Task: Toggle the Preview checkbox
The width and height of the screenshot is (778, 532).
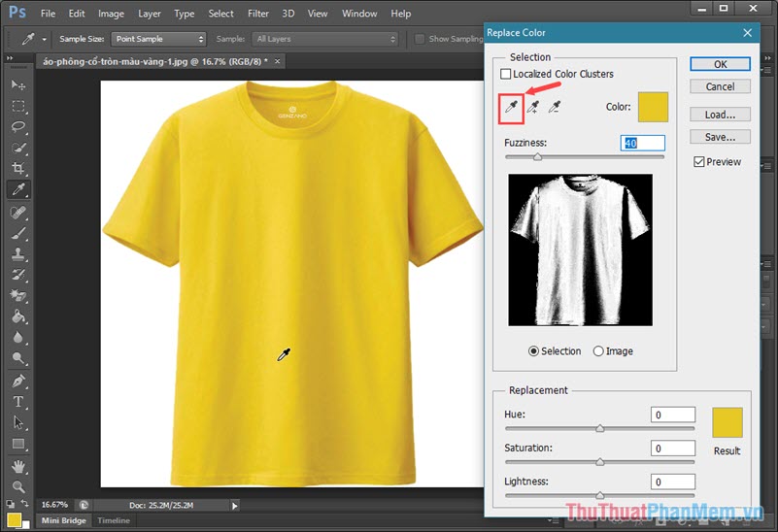Action: coord(698,161)
